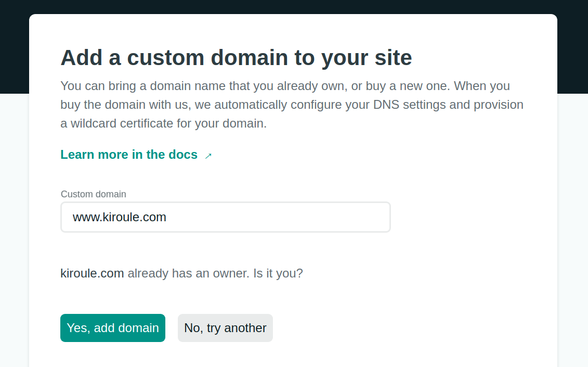Viewport: 588px width, 367px height.
Task: Focus the Custom domain input field
Action: 225,217
